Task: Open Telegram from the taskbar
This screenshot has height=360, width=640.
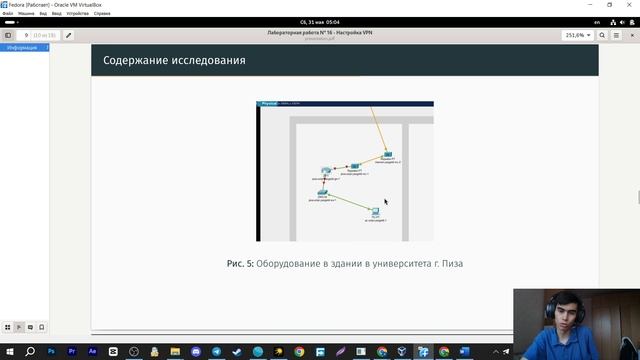Action: click(x=216, y=351)
